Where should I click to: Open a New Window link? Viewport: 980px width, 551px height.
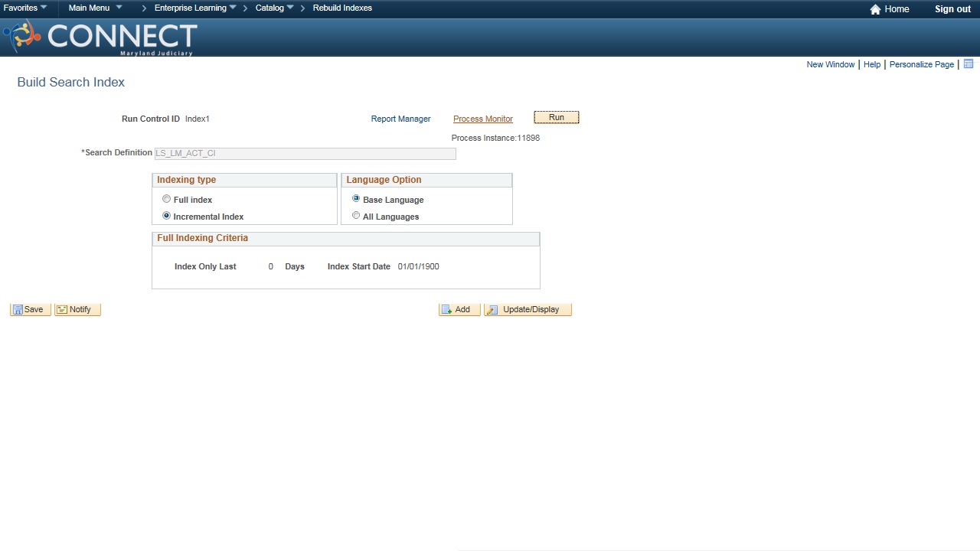coord(830,64)
